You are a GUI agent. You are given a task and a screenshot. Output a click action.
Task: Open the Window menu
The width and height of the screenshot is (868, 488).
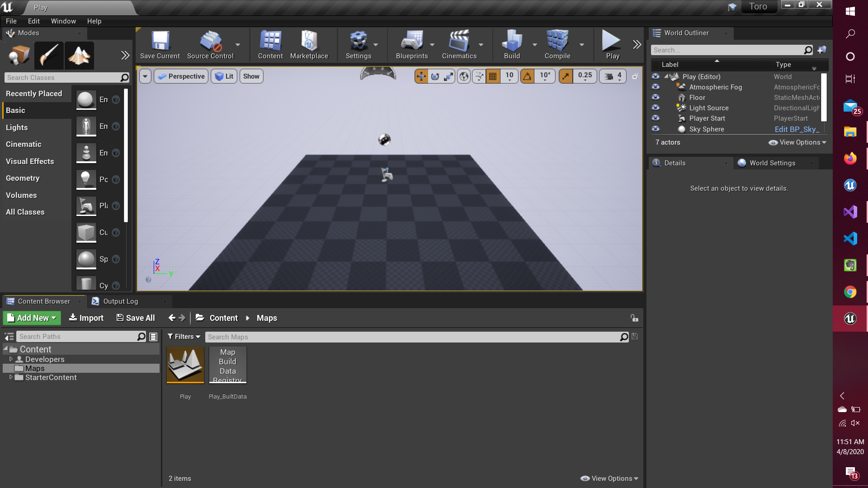tap(63, 21)
